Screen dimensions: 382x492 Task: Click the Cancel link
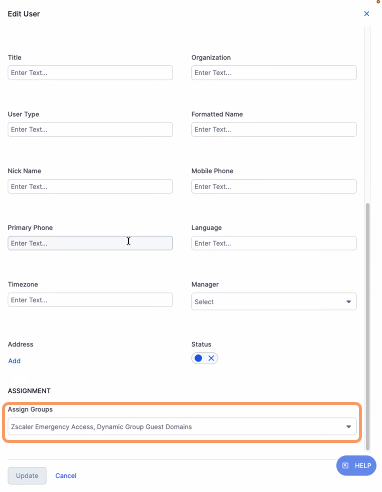66,476
